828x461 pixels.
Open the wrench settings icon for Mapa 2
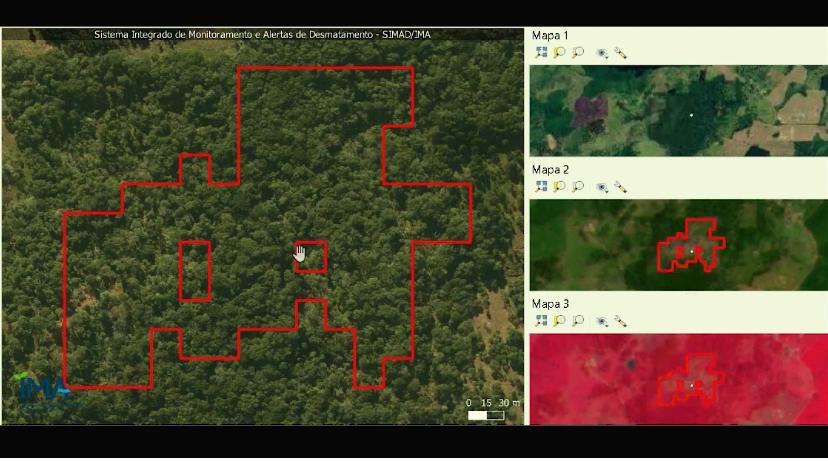tap(620, 187)
